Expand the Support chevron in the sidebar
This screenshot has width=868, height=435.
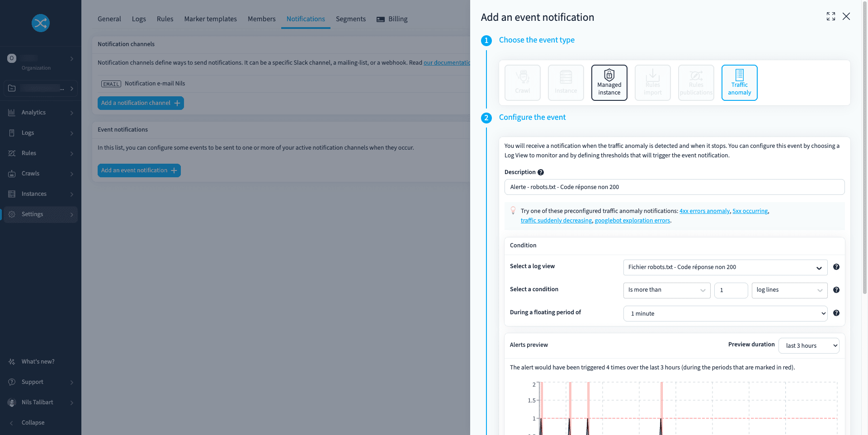click(72, 382)
